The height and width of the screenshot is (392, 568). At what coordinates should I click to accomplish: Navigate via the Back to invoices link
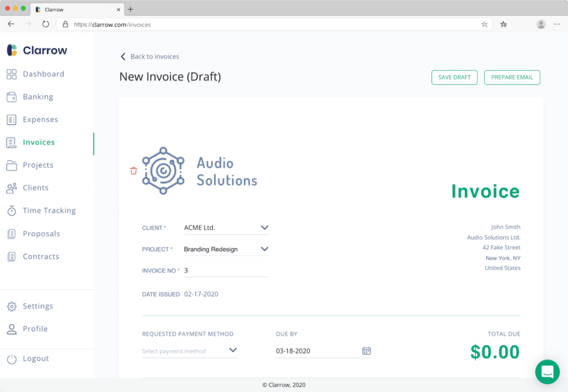(x=149, y=56)
